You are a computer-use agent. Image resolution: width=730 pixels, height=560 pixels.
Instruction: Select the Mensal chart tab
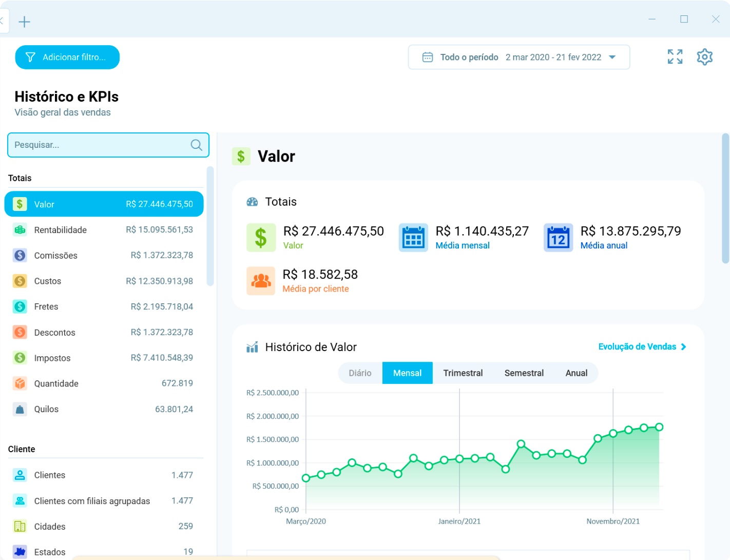pos(408,373)
